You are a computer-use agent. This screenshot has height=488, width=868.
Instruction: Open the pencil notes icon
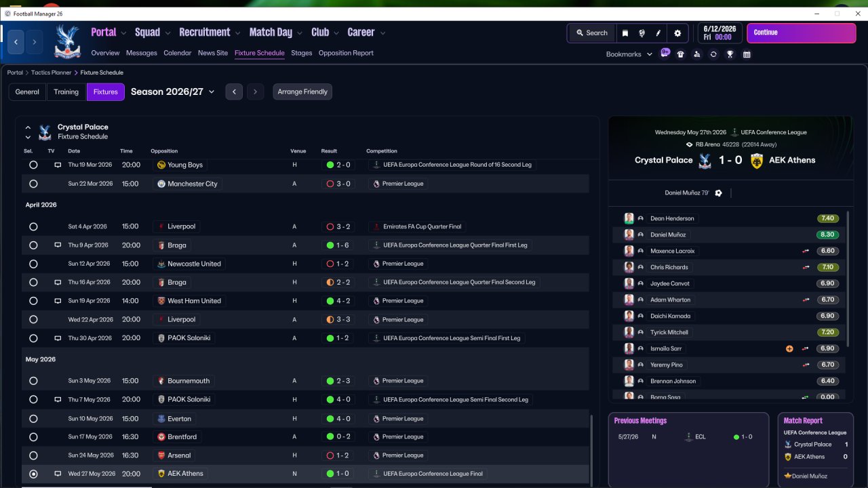click(658, 33)
